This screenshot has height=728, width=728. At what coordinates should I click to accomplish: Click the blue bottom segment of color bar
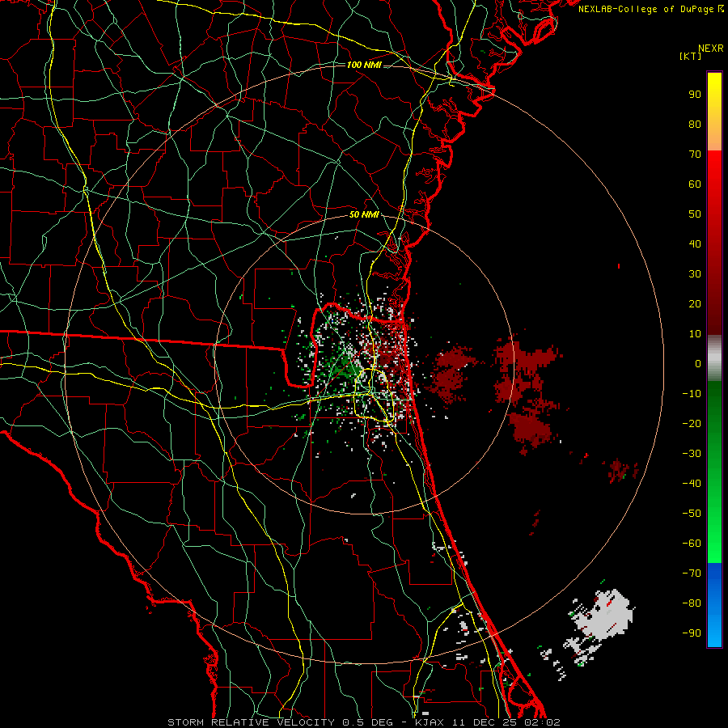click(714, 605)
